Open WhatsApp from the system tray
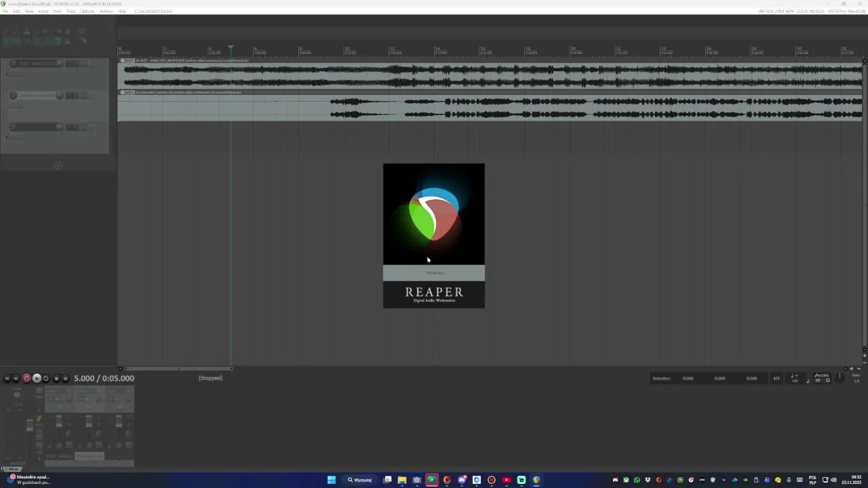This screenshot has height=488, width=868. (x=637, y=480)
